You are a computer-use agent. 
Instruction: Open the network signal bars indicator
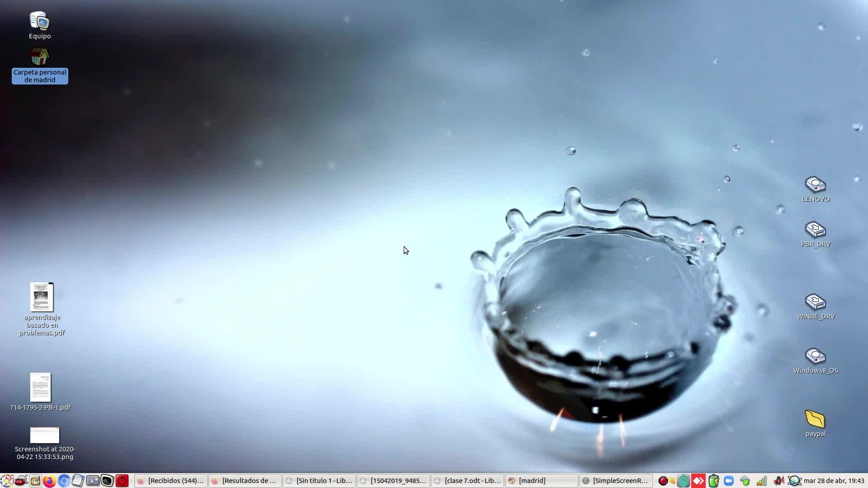(762, 481)
